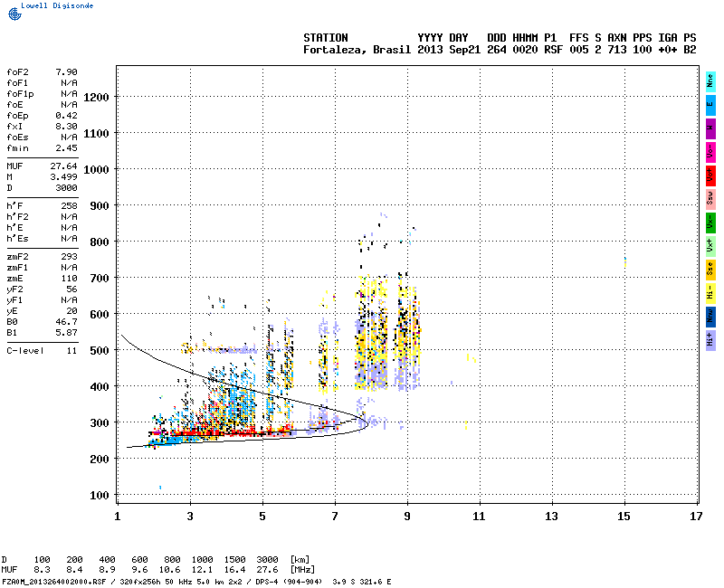This screenshot has width=724, height=588.
Task: Click the B0 value 46.7
Action: pos(66,322)
